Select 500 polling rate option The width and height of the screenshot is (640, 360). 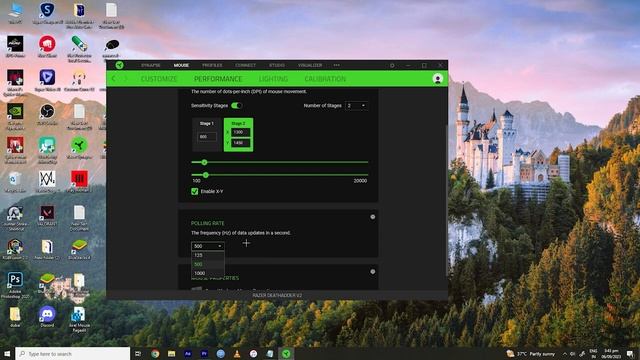tap(208, 264)
